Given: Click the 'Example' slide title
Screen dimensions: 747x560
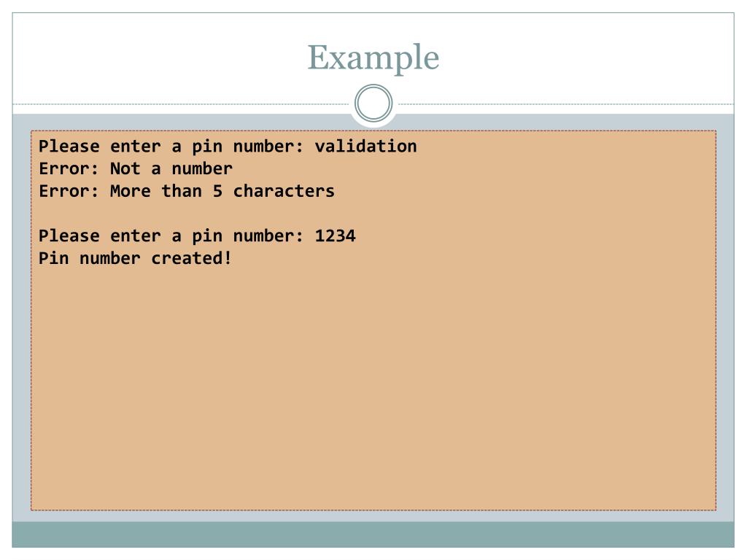Looking at the screenshot, I should coord(373,58).
